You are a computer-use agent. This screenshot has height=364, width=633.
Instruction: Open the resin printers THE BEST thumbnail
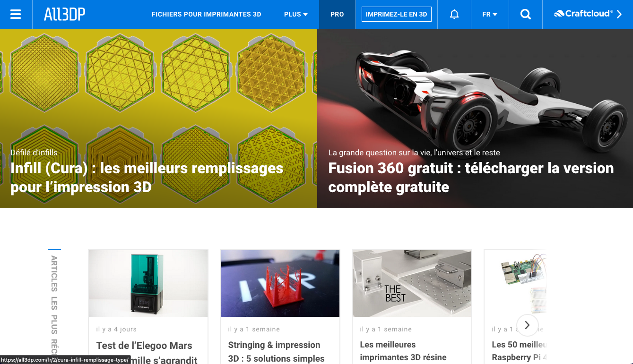(x=412, y=283)
